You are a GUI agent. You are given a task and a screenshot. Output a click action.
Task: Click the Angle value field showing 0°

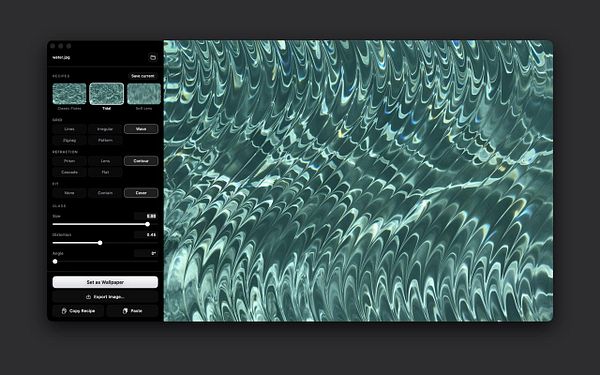coord(146,254)
